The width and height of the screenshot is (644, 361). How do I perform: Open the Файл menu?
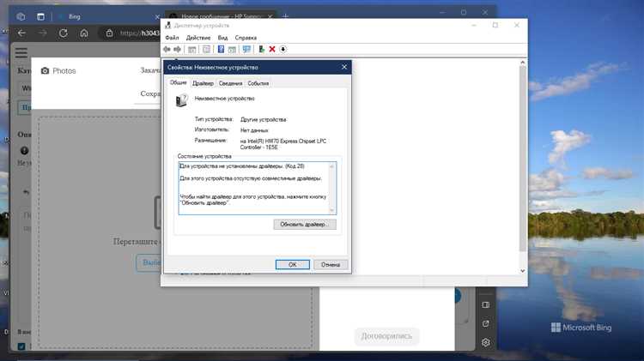point(172,38)
